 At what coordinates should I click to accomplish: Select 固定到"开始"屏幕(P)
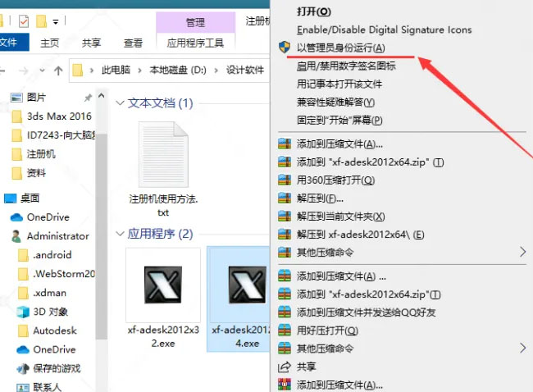click(x=339, y=121)
